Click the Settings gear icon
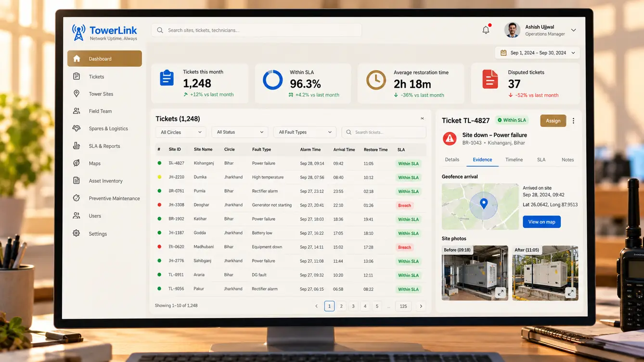This screenshot has width=644, height=362. pyautogui.click(x=77, y=233)
